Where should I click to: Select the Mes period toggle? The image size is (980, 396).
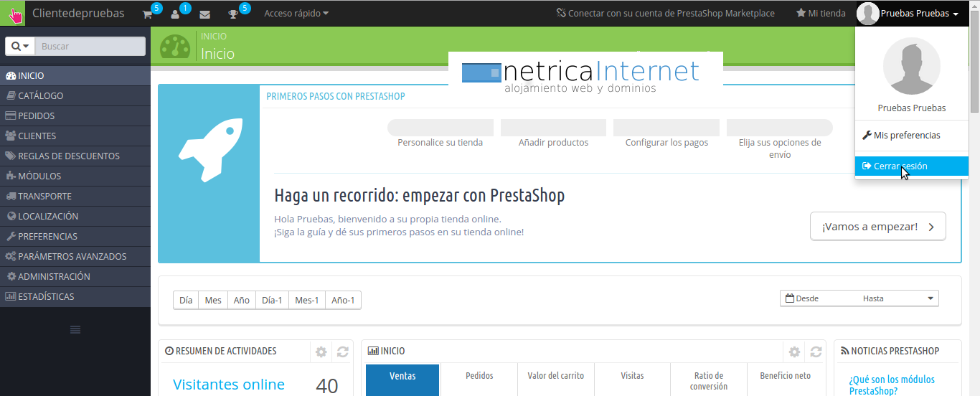tap(213, 301)
